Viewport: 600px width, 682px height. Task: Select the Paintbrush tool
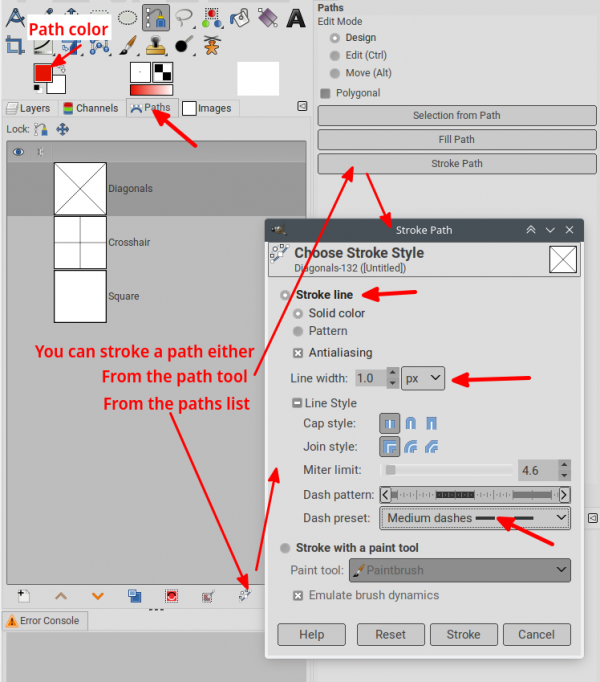(x=127, y=45)
